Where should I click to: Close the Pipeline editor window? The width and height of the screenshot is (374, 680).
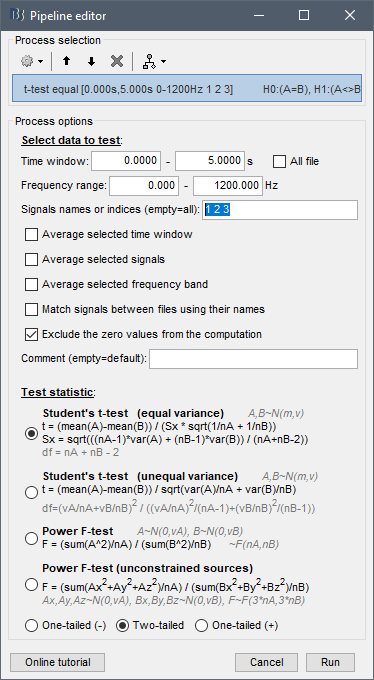point(350,16)
